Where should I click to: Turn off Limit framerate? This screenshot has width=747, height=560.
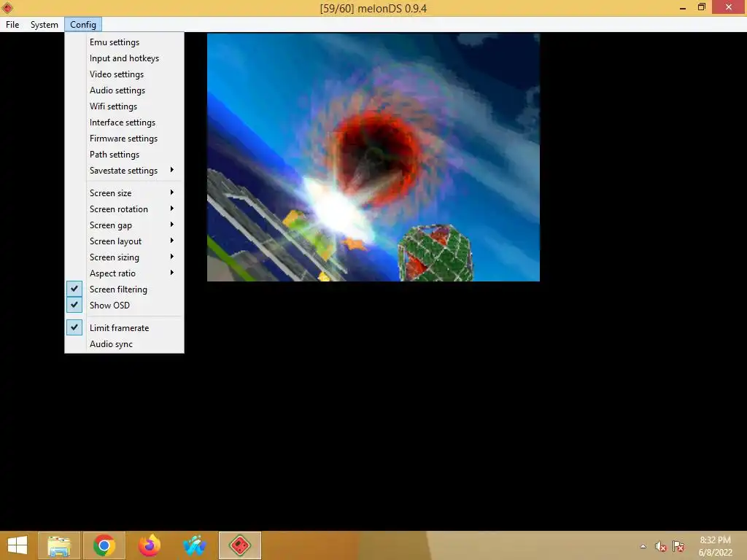point(124,328)
